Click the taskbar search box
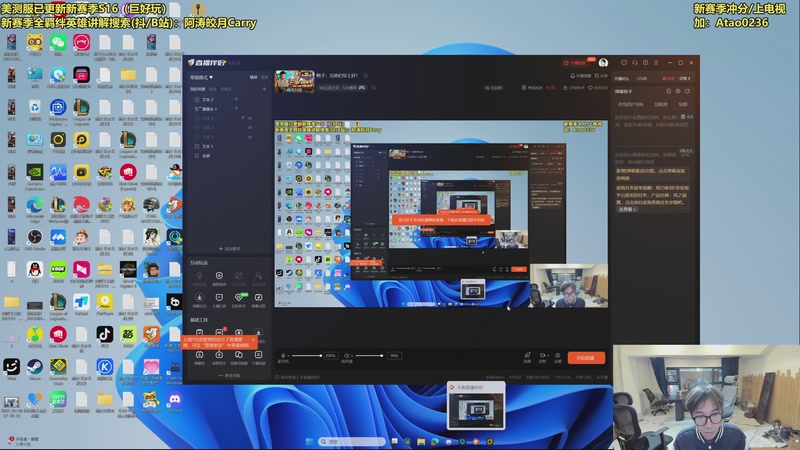Viewport: 800px width, 450px height. pos(352,441)
